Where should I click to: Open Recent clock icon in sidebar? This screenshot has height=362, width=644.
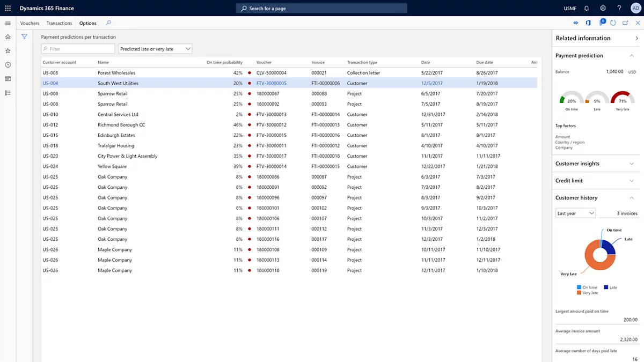8,65
